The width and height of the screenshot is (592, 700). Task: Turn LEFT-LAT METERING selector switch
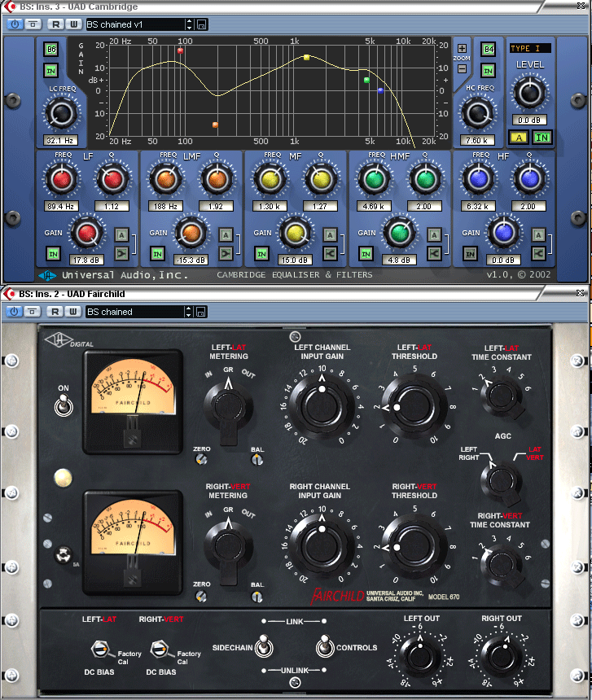[x=228, y=408]
